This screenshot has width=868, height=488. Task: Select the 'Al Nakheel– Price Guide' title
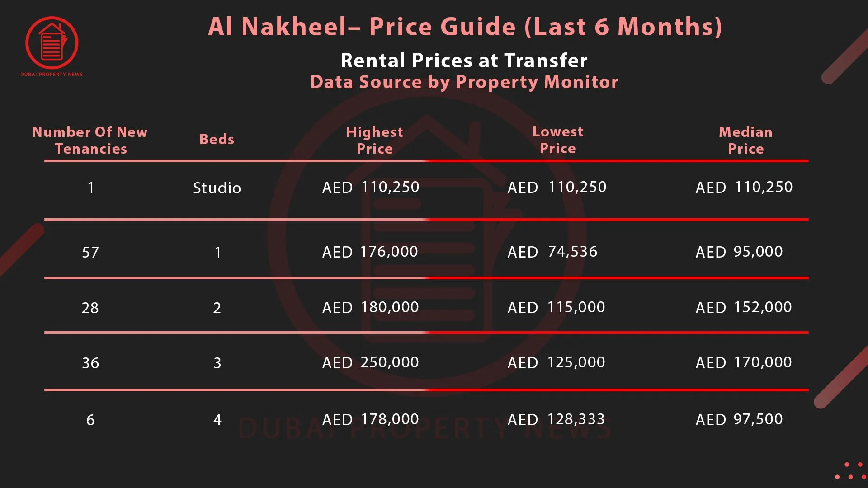pos(465,27)
